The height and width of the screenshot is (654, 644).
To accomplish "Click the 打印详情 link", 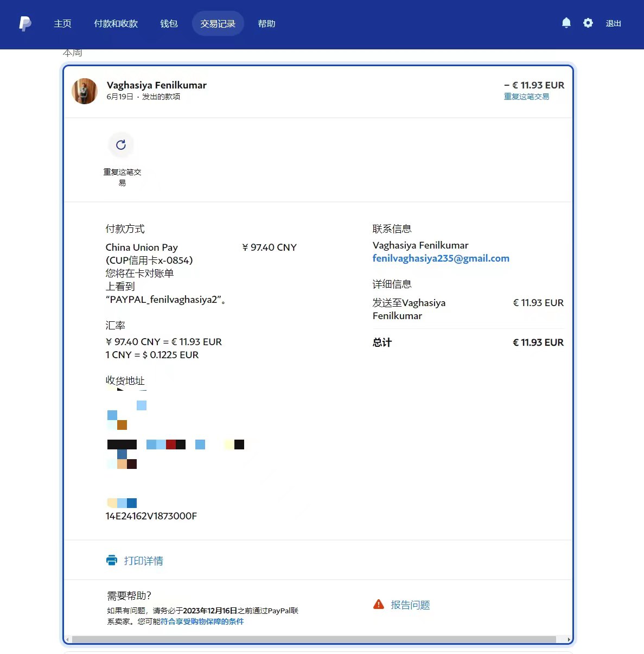I will pyautogui.click(x=143, y=561).
